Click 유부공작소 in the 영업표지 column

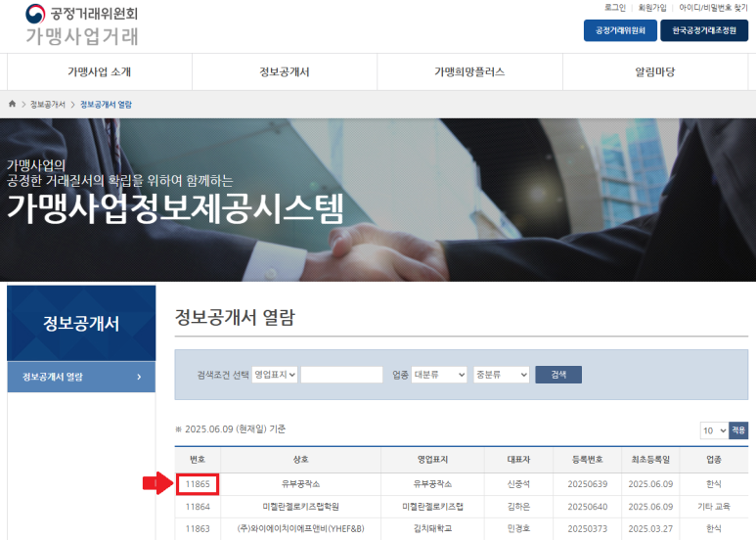(432, 484)
